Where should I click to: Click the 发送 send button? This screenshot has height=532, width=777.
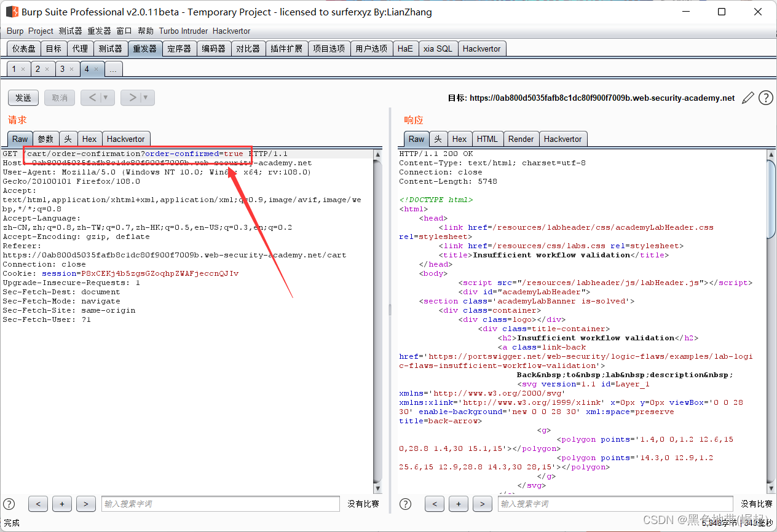coord(23,98)
